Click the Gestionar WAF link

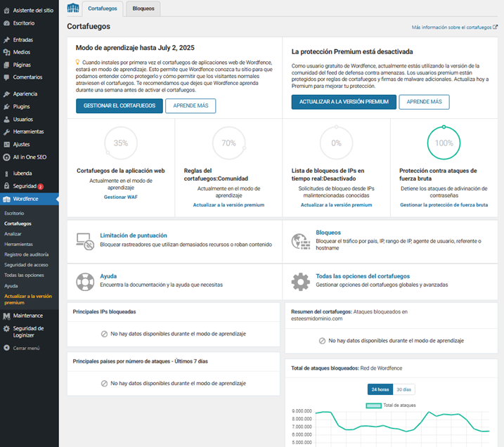pos(120,197)
